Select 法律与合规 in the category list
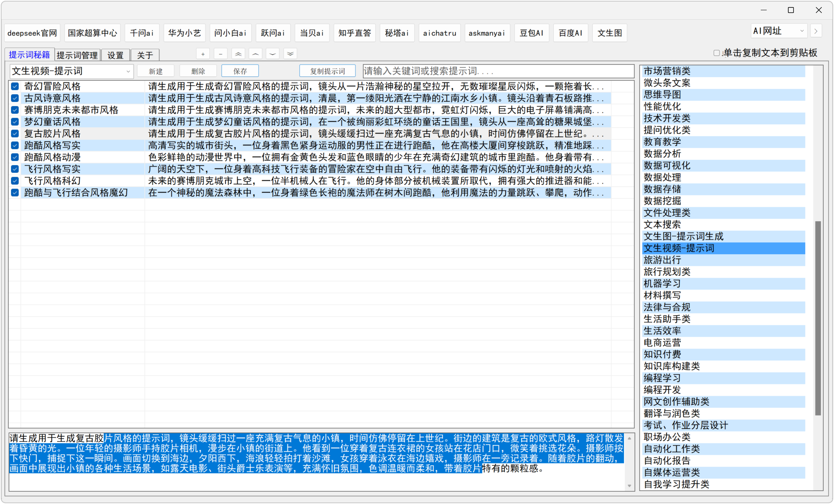The width and height of the screenshot is (834, 504). [x=723, y=307]
